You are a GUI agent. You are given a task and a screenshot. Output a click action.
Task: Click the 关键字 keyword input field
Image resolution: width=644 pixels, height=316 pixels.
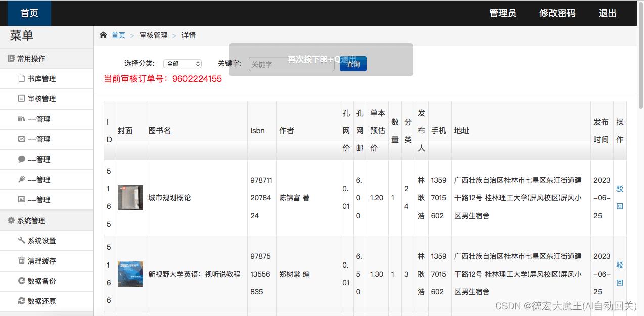coord(291,63)
